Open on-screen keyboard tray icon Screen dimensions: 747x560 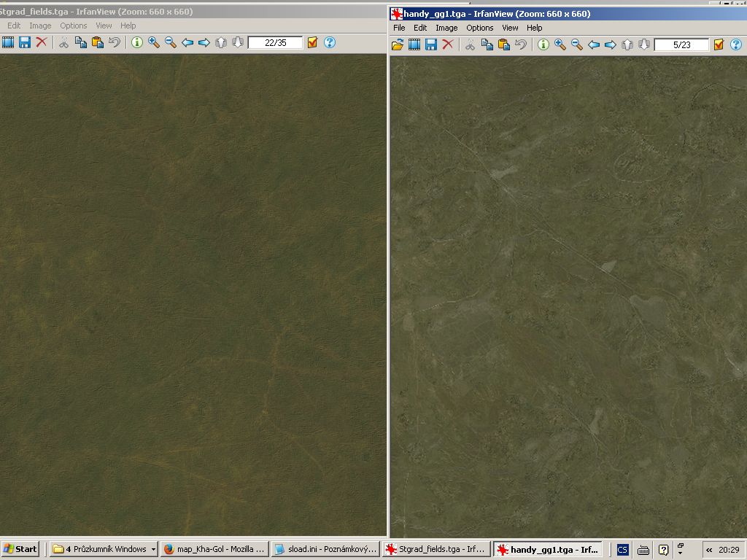(643, 550)
